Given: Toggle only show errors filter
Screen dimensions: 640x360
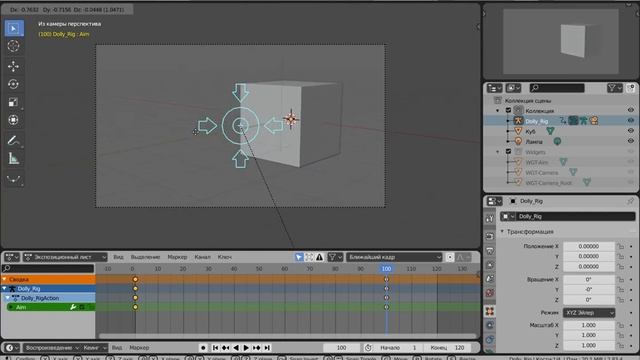Looking at the screenshot, I should click(319, 257).
